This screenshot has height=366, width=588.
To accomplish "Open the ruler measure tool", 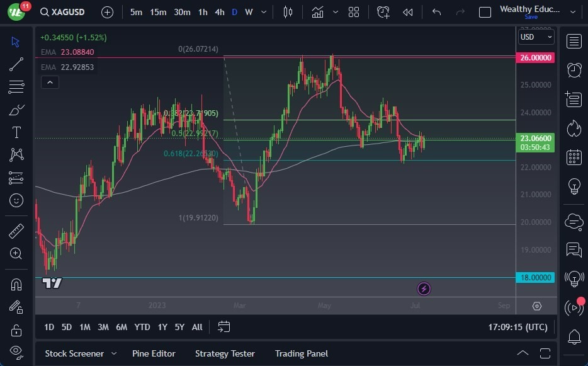I will coord(16,231).
